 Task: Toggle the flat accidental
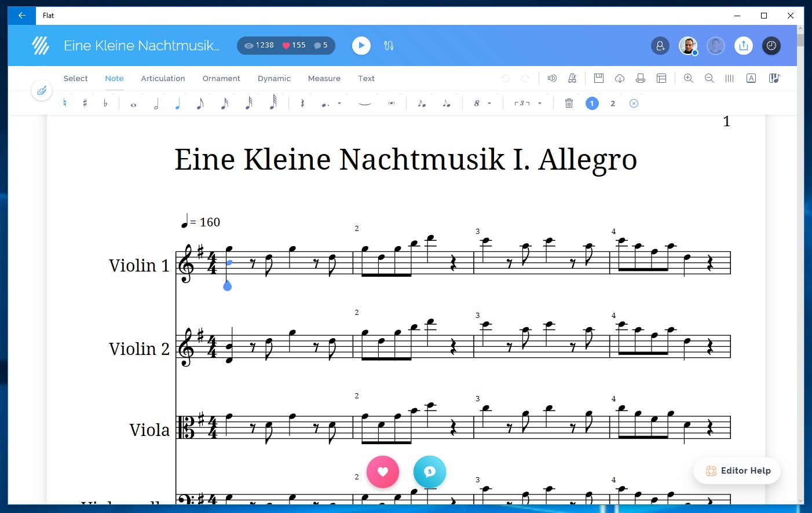(x=106, y=103)
